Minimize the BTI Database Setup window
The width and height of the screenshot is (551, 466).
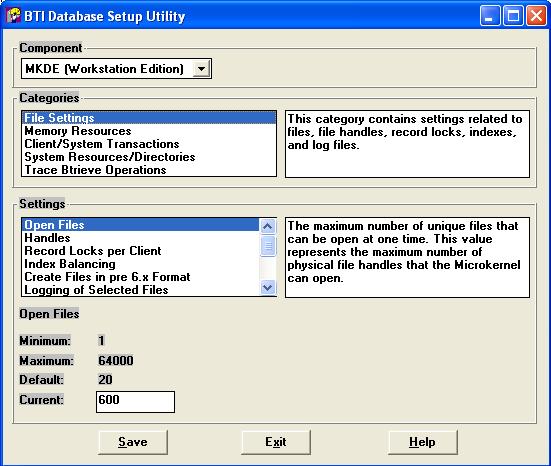pyautogui.click(x=490, y=16)
